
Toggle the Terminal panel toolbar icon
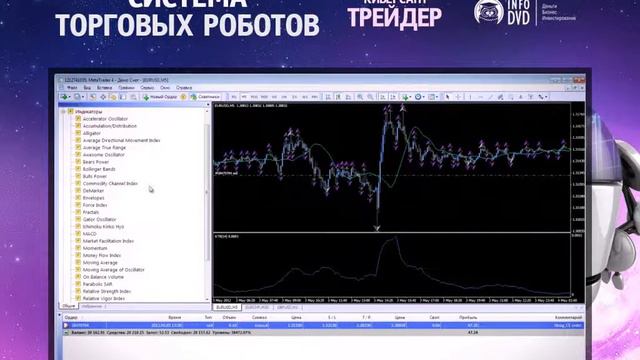click(123, 97)
